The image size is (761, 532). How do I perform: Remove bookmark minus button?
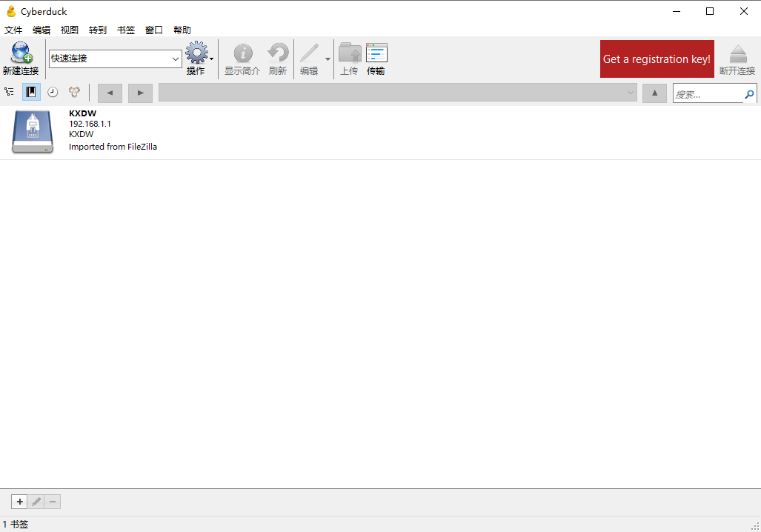tap(53, 502)
